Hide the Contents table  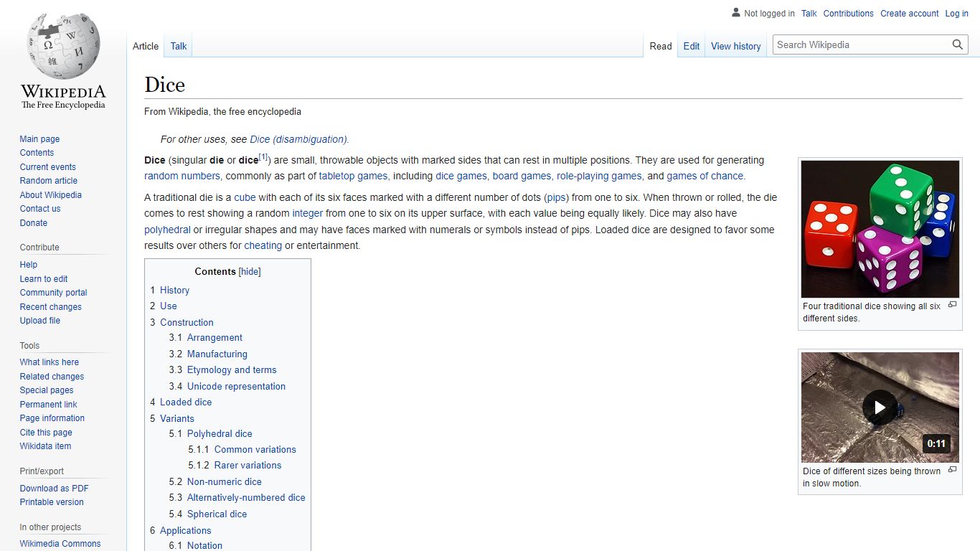(250, 272)
